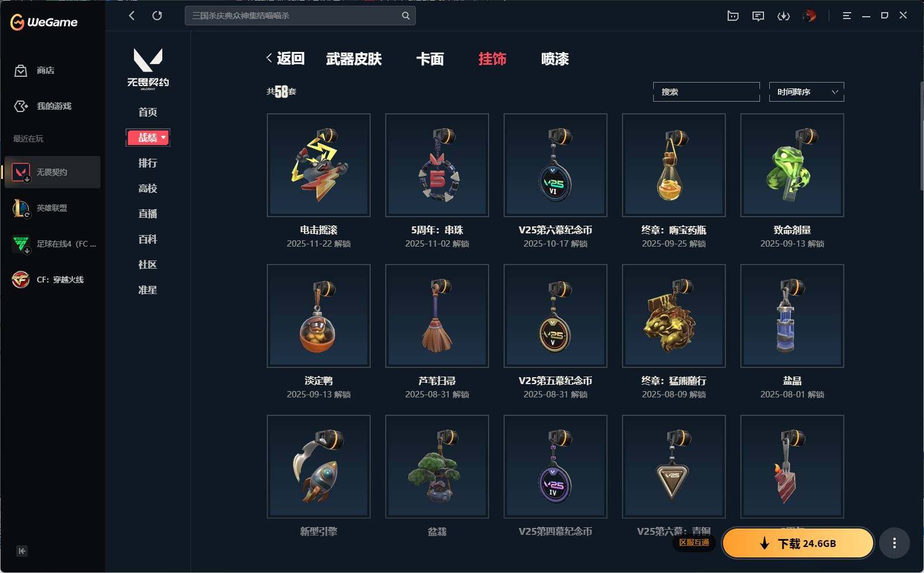The height and width of the screenshot is (573, 924).
Task: Click the refresh icon in toolbar
Action: tap(157, 16)
